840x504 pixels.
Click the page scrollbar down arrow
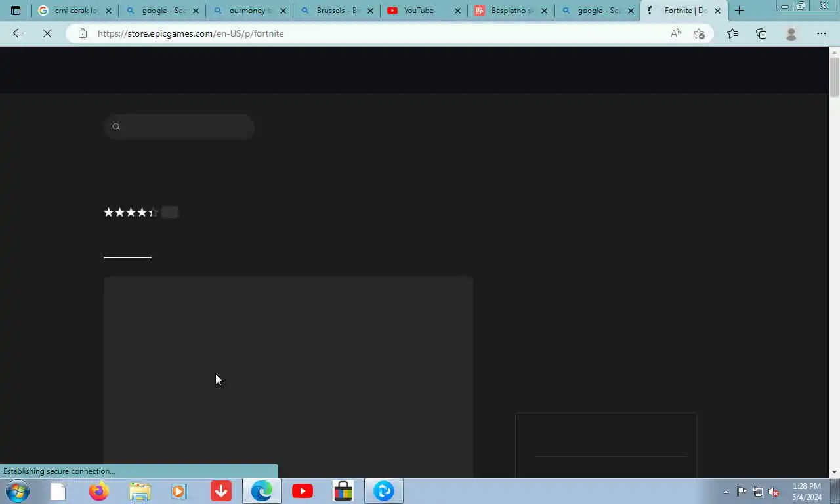(x=834, y=472)
